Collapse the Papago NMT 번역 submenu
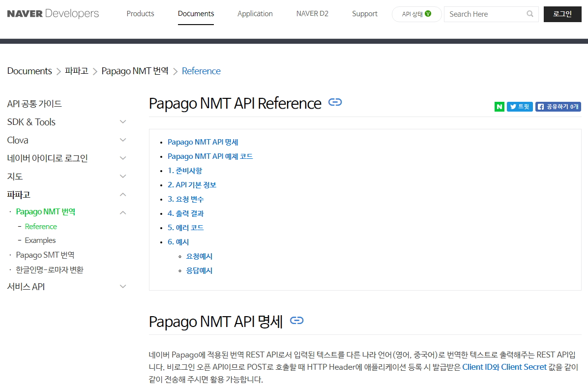Image resolution: width=588 pixels, height=386 pixels. pyautogui.click(x=122, y=213)
